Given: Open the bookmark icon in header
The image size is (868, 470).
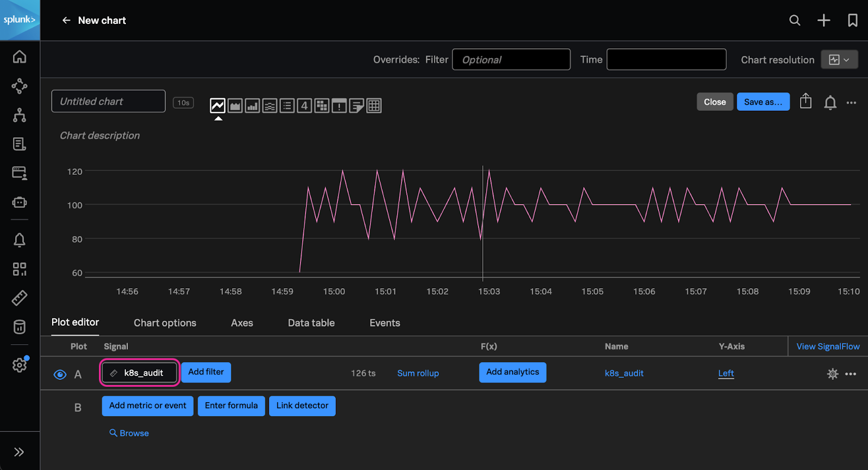Looking at the screenshot, I should (852, 21).
